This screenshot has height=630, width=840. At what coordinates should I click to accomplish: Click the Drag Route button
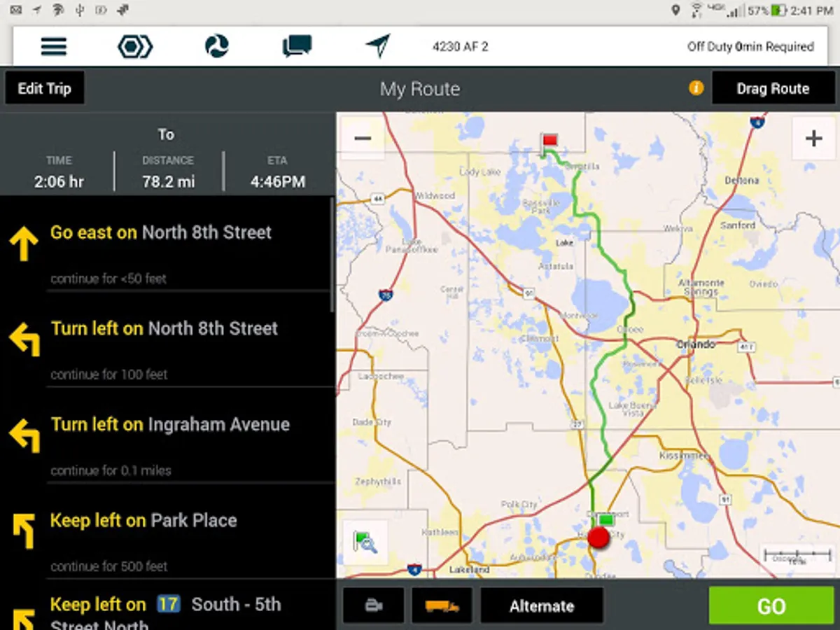click(x=773, y=88)
